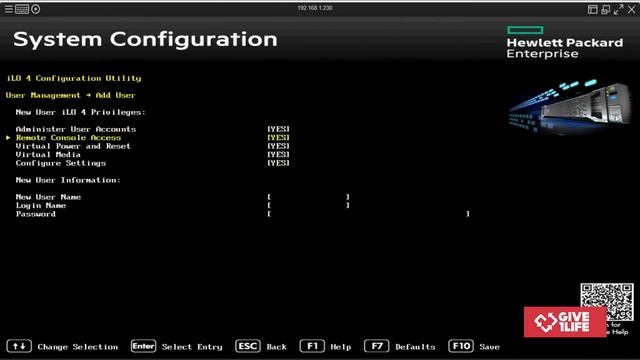640x360 pixels.
Task: Click the QR code for online help
Action: tap(607, 302)
